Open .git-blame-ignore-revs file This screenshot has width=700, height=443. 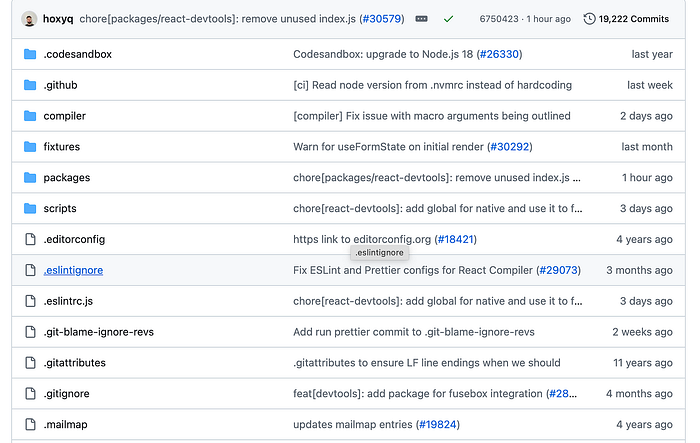point(98,332)
